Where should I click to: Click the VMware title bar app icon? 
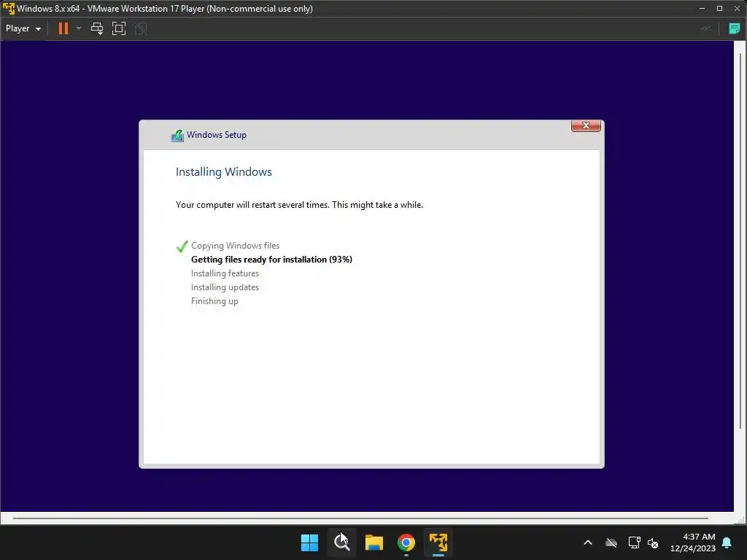click(x=9, y=9)
